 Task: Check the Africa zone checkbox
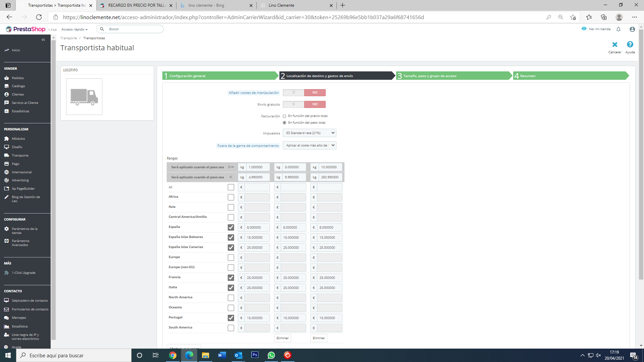coord(231,197)
